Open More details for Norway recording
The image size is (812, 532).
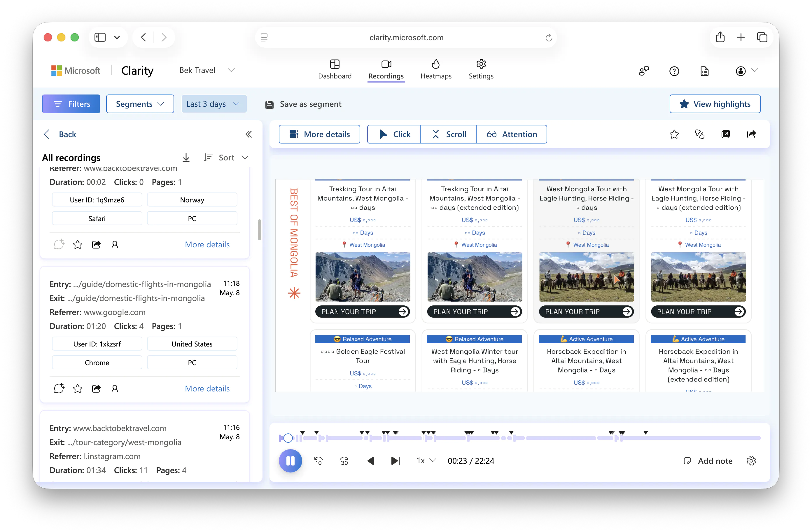click(x=207, y=244)
